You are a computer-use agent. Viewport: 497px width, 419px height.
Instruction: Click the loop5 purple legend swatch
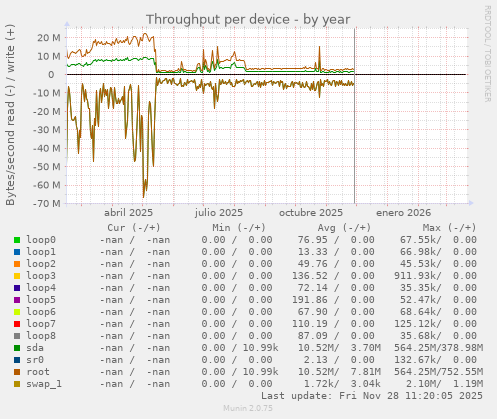(17, 300)
